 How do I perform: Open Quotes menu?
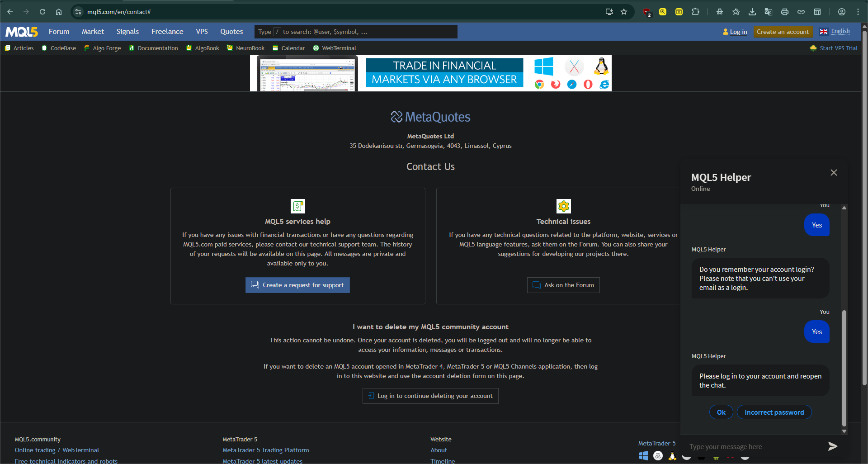click(231, 32)
